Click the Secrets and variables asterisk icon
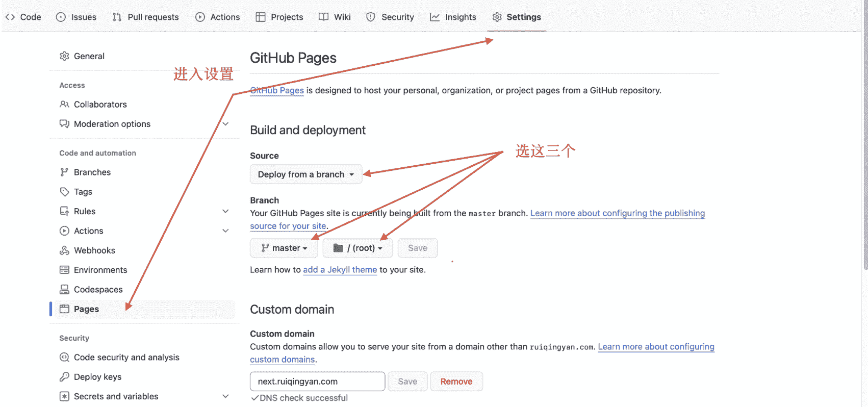 click(64, 396)
